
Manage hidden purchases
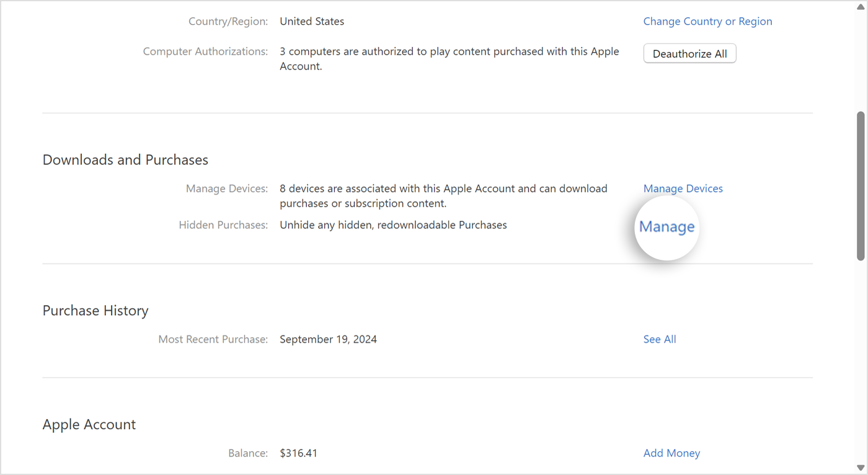666,227
